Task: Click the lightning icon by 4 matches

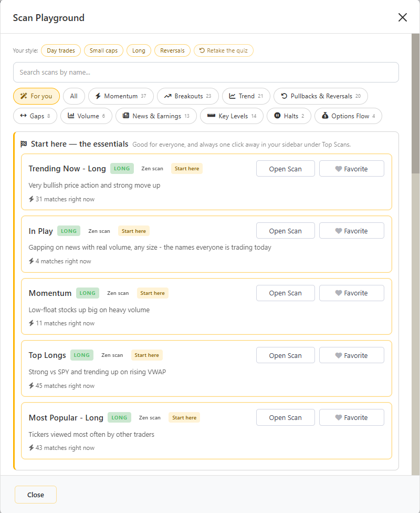Action: pos(31,261)
